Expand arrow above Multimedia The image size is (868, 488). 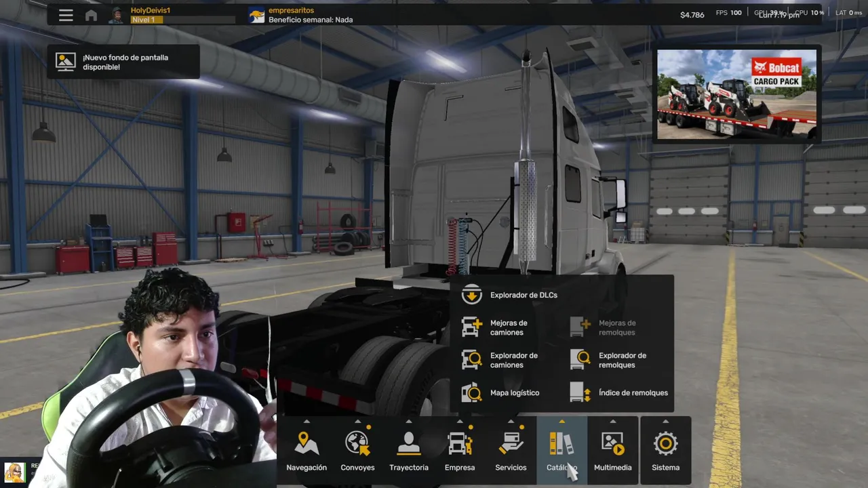click(613, 422)
